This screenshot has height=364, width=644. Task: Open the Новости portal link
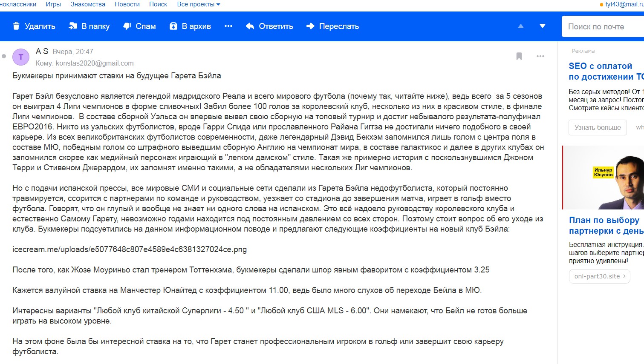(x=127, y=4)
